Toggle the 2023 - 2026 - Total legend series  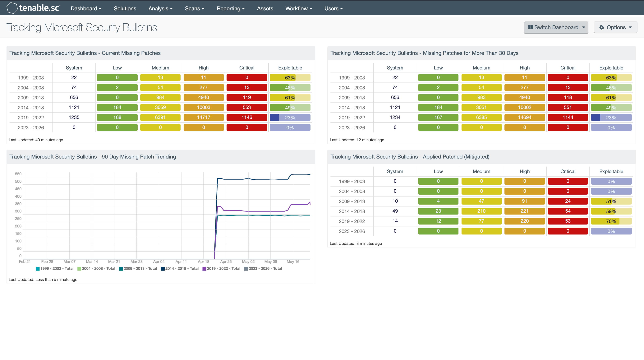(263, 268)
